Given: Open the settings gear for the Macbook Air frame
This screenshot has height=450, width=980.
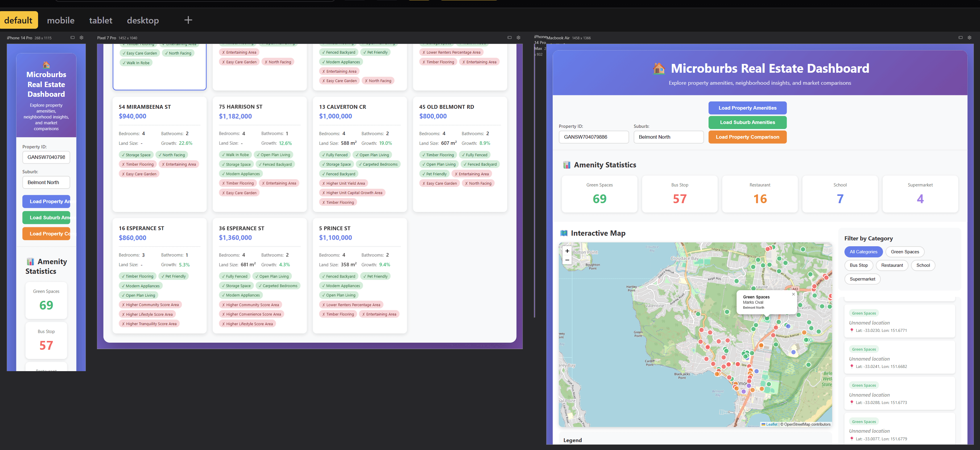Looking at the screenshot, I should [969, 38].
